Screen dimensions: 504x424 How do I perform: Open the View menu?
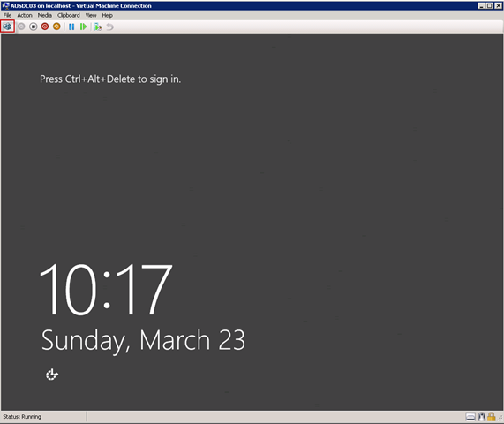pyautogui.click(x=91, y=15)
